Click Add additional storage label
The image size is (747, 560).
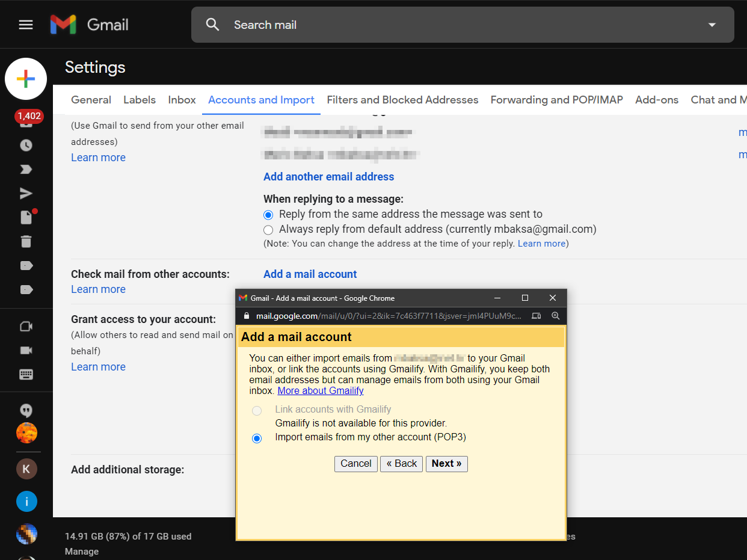tap(128, 470)
